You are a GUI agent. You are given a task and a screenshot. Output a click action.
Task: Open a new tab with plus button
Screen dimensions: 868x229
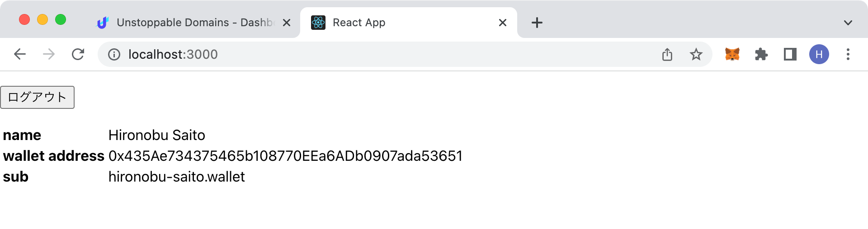(537, 23)
